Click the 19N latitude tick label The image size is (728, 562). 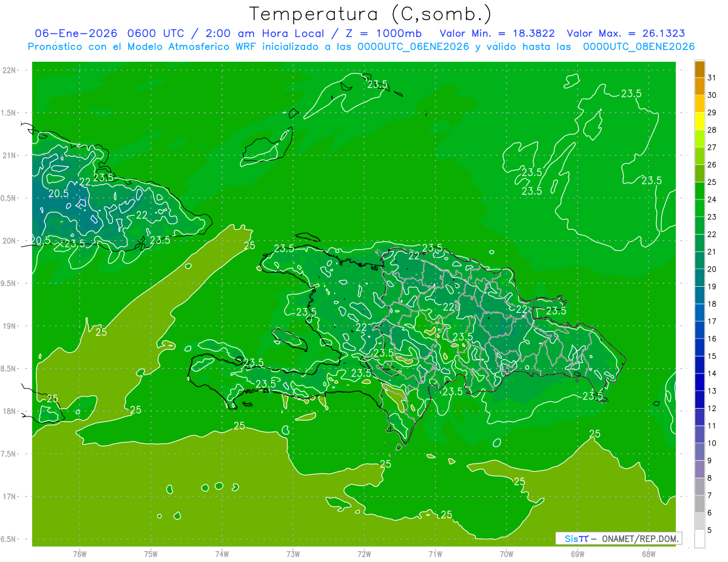(10, 326)
